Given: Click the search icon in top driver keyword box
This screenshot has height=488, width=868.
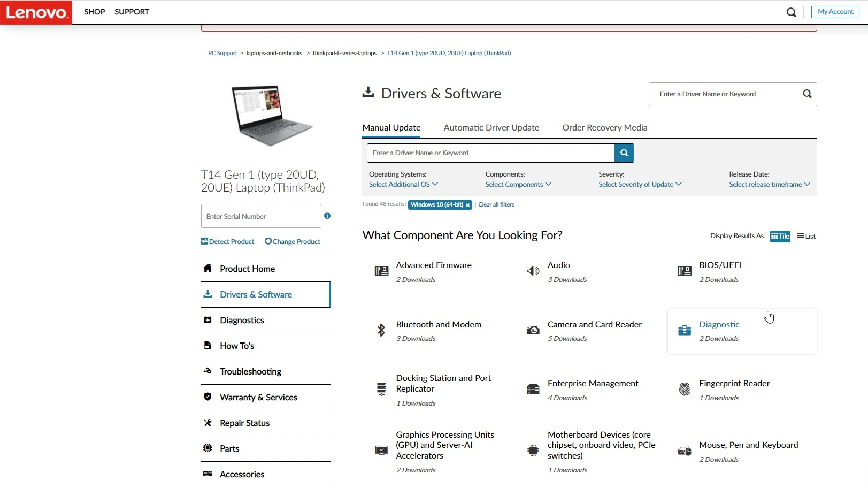Looking at the screenshot, I should pyautogui.click(x=807, y=94).
